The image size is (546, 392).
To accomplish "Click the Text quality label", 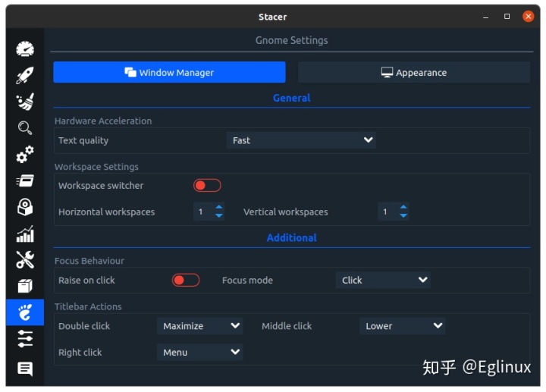I will [83, 140].
